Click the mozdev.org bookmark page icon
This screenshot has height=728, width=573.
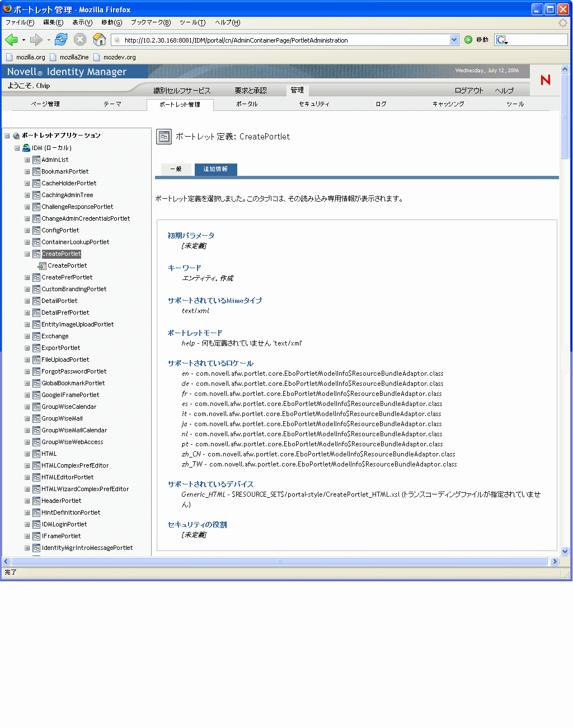tap(97, 57)
